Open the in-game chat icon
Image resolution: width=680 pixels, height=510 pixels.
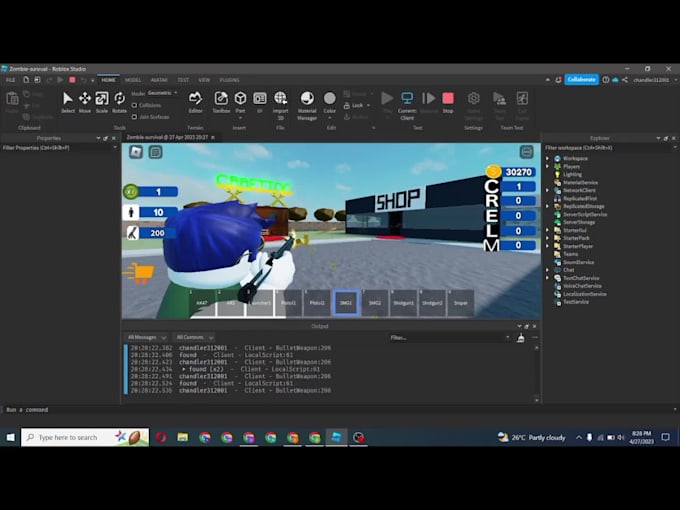click(155, 152)
